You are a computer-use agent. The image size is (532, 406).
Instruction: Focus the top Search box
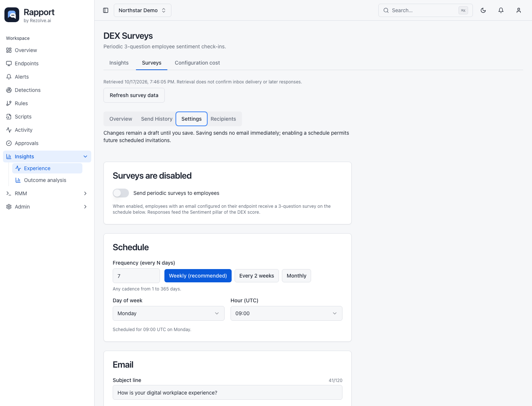426,10
